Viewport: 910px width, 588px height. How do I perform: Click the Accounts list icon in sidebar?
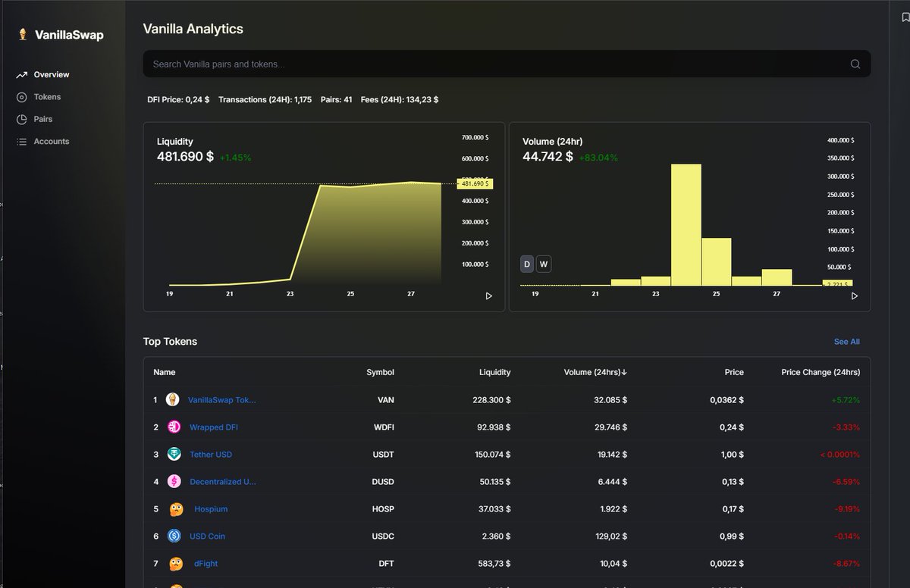[x=21, y=142]
